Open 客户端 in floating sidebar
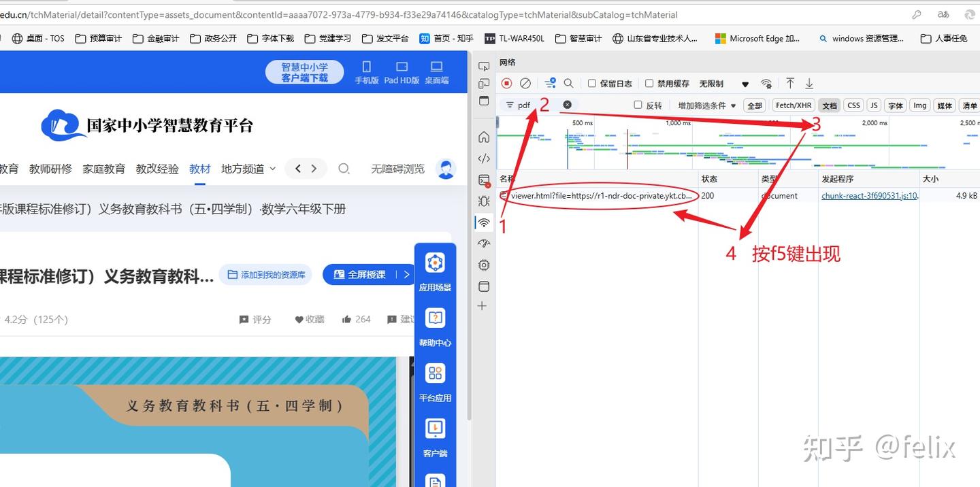The image size is (980, 487). [435, 438]
